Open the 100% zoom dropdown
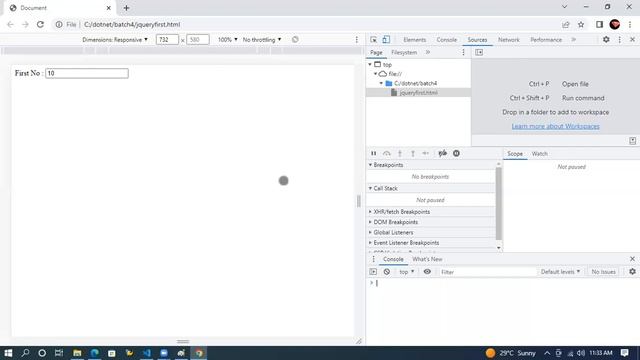 pyautogui.click(x=227, y=40)
